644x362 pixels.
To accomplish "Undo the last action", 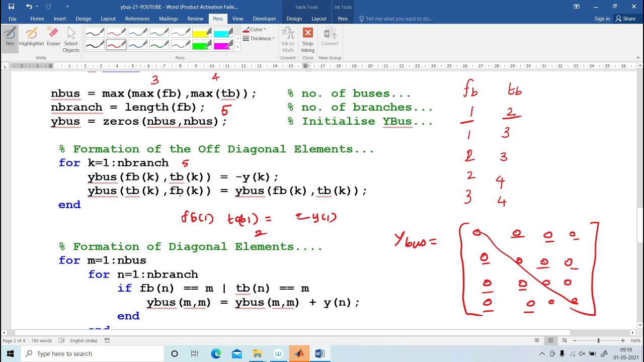I will click(29, 7).
